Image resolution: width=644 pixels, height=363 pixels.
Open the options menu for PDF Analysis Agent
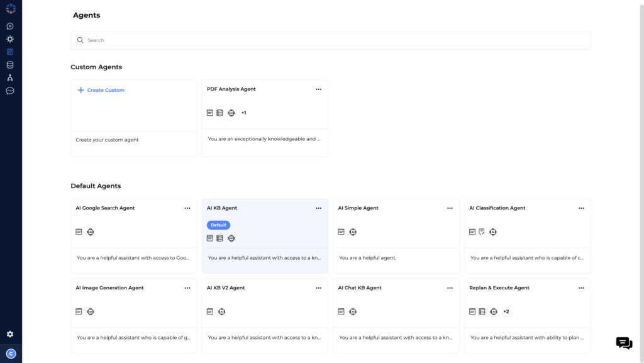click(x=319, y=89)
